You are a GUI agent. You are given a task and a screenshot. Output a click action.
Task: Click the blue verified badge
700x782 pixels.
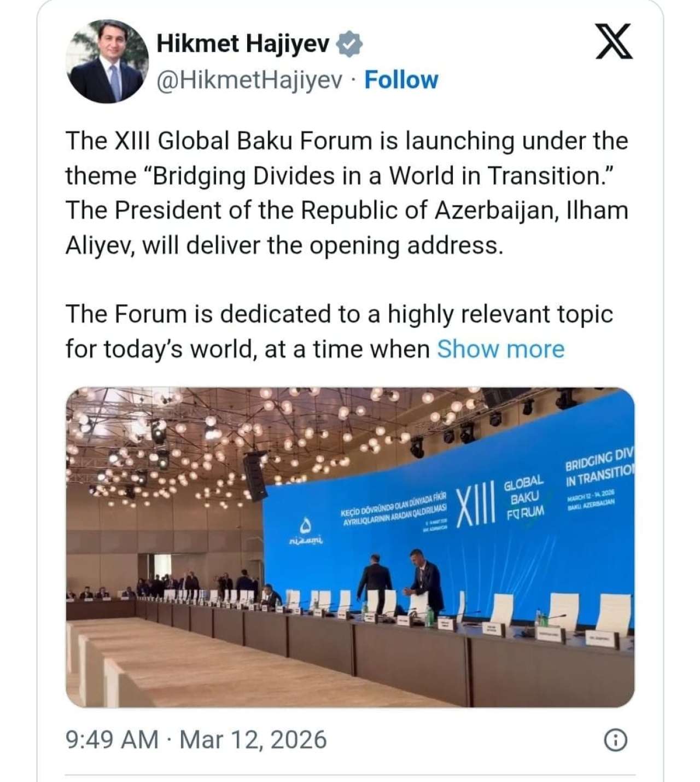349,44
